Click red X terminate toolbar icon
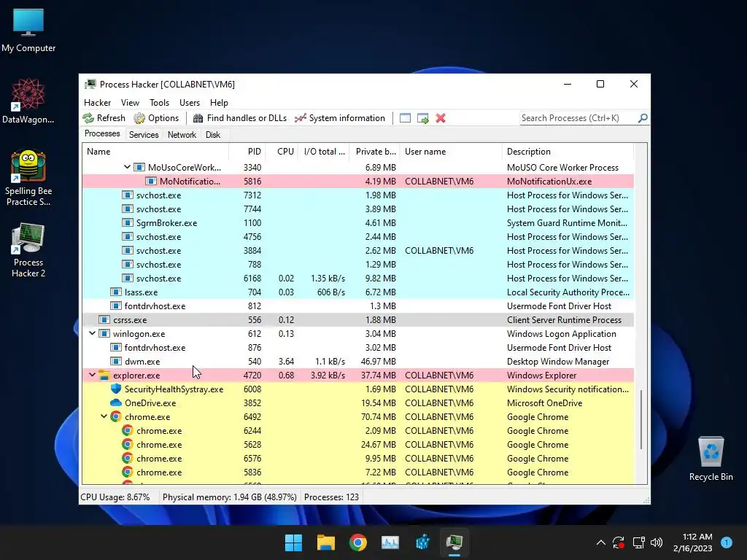Image resolution: width=747 pixels, height=560 pixels. pyautogui.click(x=441, y=118)
